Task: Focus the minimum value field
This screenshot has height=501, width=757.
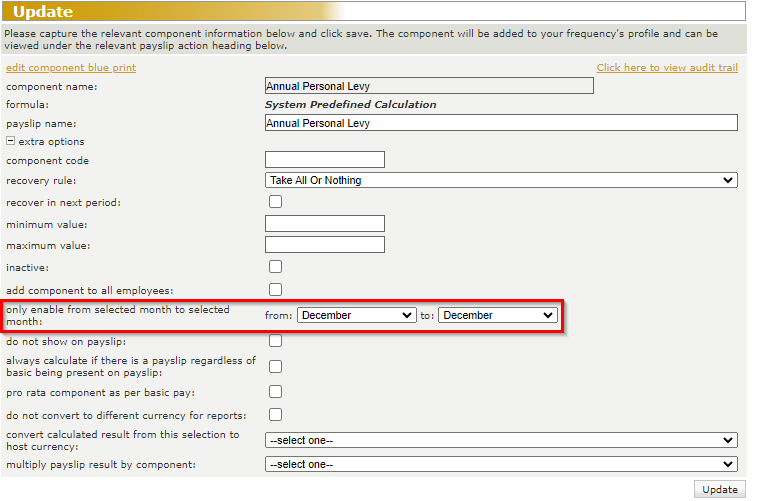Action: (x=325, y=224)
